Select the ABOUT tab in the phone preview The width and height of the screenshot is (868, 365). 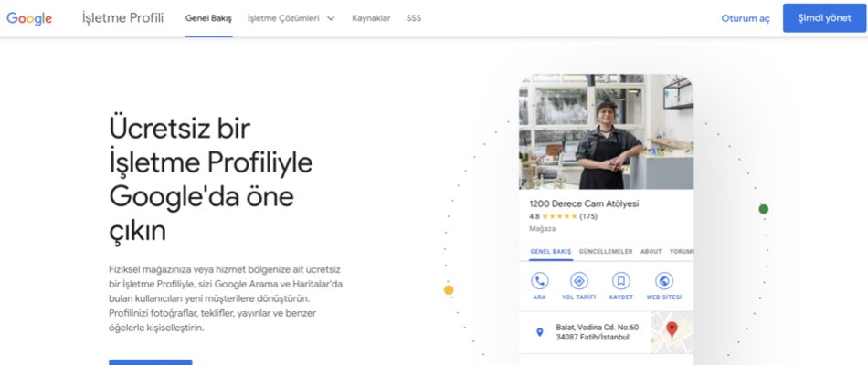[x=651, y=251]
